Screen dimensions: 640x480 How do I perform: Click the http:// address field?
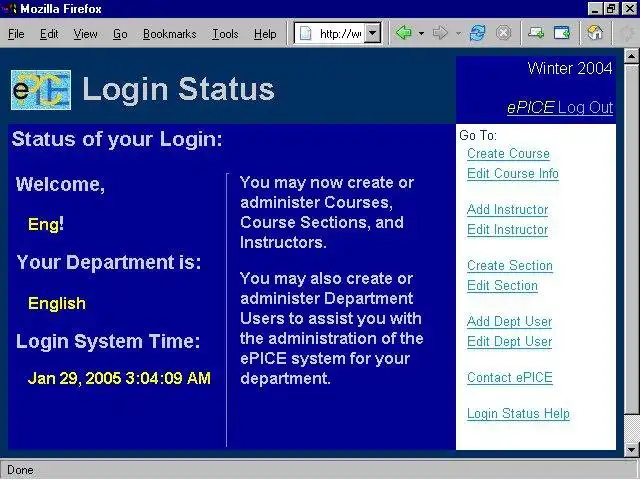coord(340,33)
